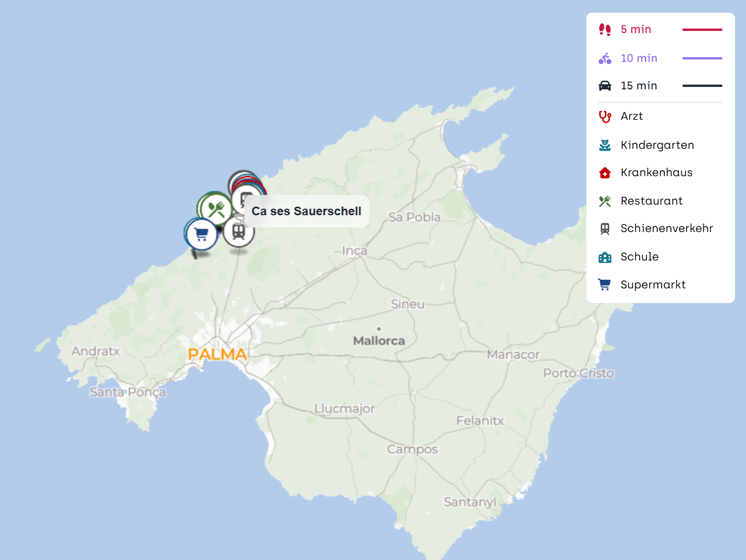Click the lower train station map marker
Screen dimensions: 746x560
point(239,232)
